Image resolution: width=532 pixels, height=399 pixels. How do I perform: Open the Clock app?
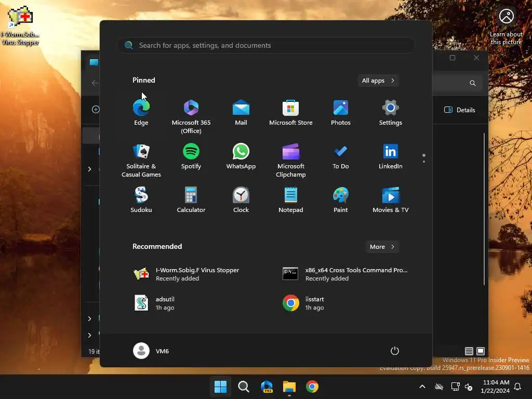click(x=241, y=200)
